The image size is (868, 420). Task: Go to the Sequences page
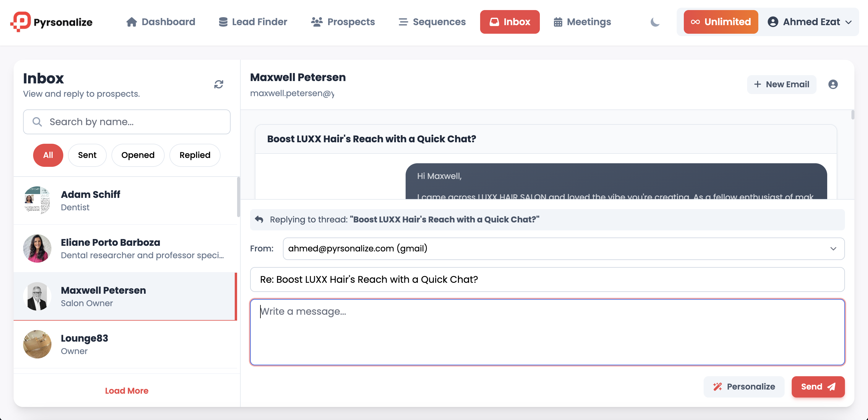[x=432, y=22]
